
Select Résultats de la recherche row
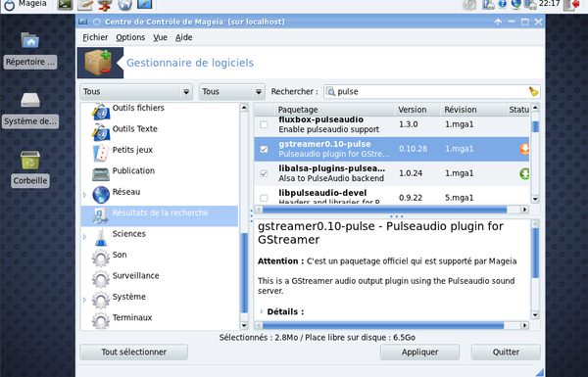160,215
